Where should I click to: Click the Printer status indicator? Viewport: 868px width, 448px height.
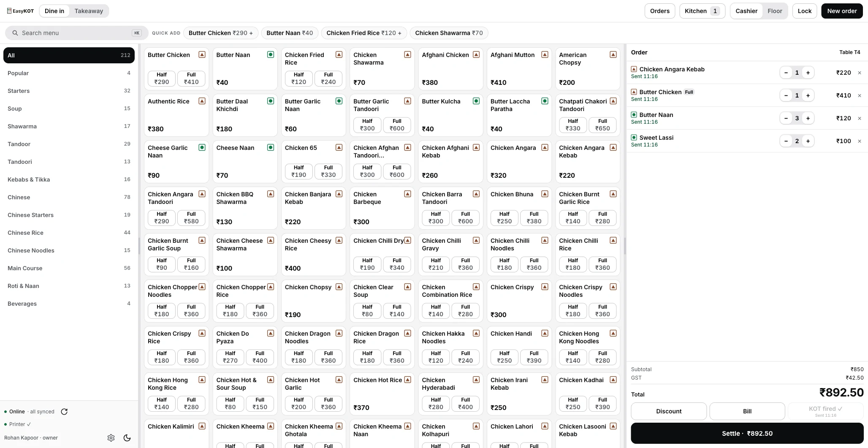pos(18,424)
